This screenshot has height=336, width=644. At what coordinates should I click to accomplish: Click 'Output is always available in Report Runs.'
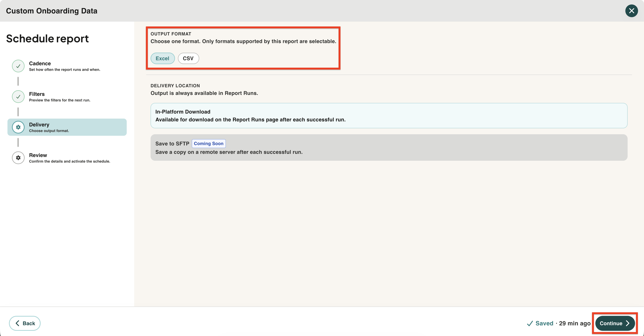click(x=204, y=93)
